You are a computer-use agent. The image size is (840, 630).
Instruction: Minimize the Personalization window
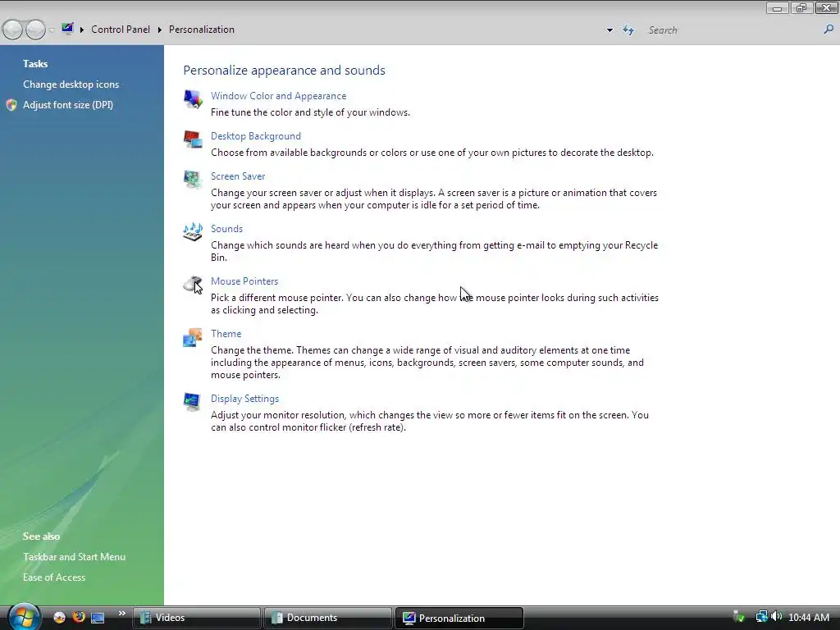pyautogui.click(x=777, y=7)
